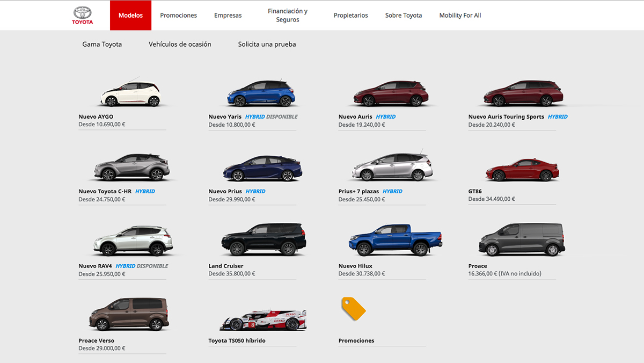Click the grey Proace van image
The image size is (644, 363).
pyautogui.click(x=521, y=239)
